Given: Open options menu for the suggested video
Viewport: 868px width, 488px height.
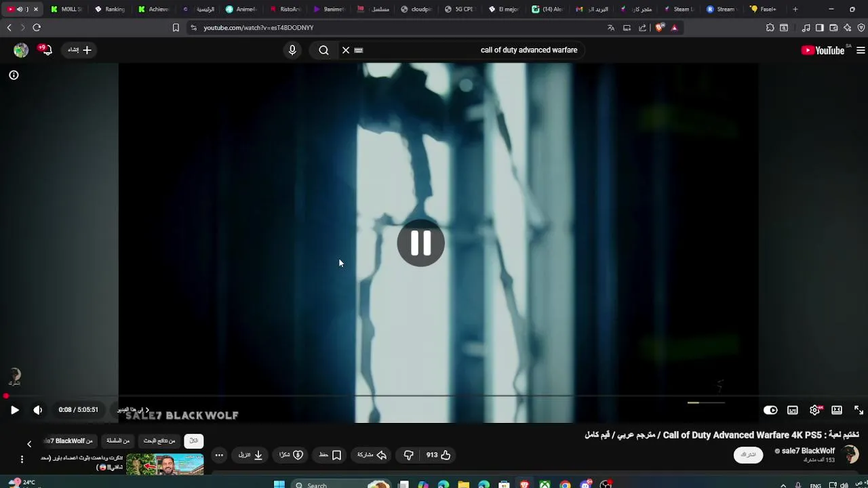Looking at the screenshot, I should (22, 460).
